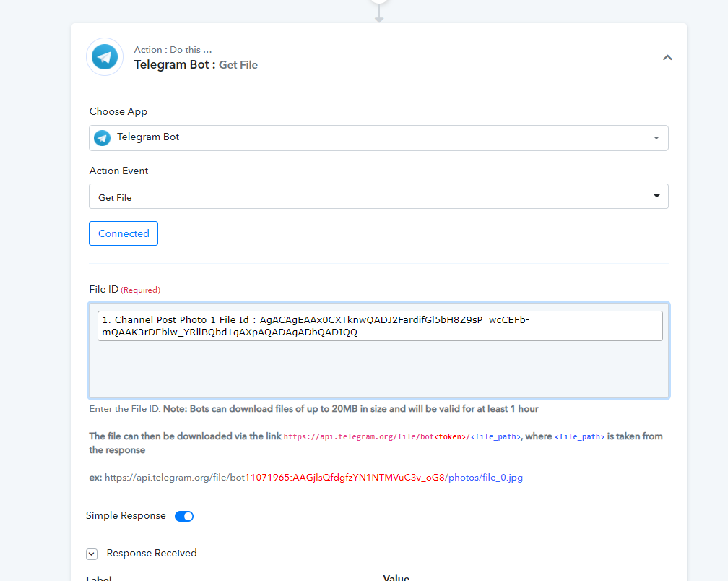The width and height of the screenshot is (728, 581).
Task: Click the Connected button
Action: pos(123,233)
